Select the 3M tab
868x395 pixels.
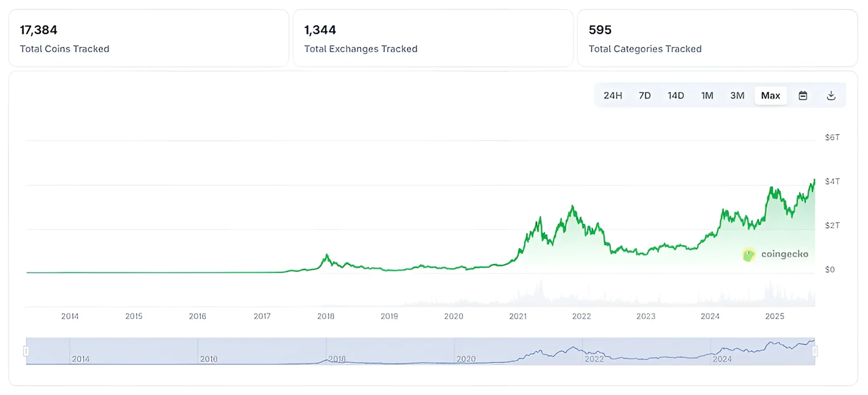click(x=737, y=95)
